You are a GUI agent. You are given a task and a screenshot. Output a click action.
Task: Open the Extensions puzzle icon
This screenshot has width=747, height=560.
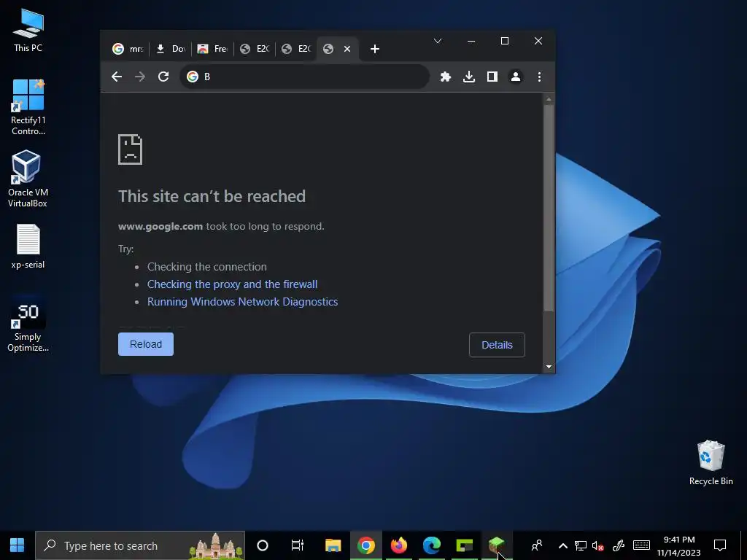click(x=446, y=77)
